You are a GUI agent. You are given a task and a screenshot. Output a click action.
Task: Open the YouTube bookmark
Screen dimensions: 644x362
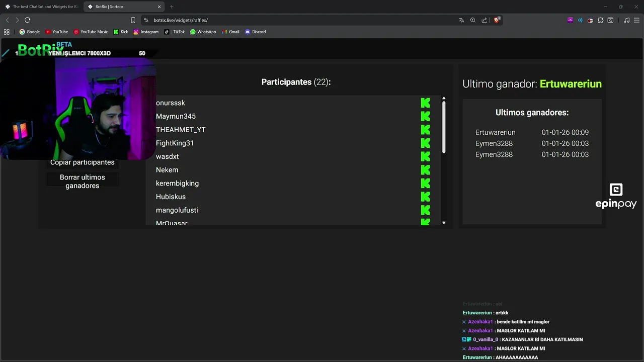[57, 32]
